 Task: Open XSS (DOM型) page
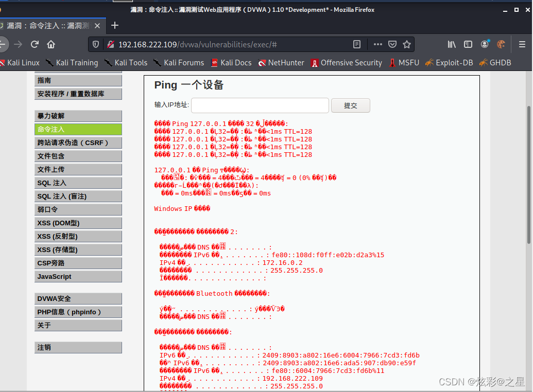click(x=78, y=223)
